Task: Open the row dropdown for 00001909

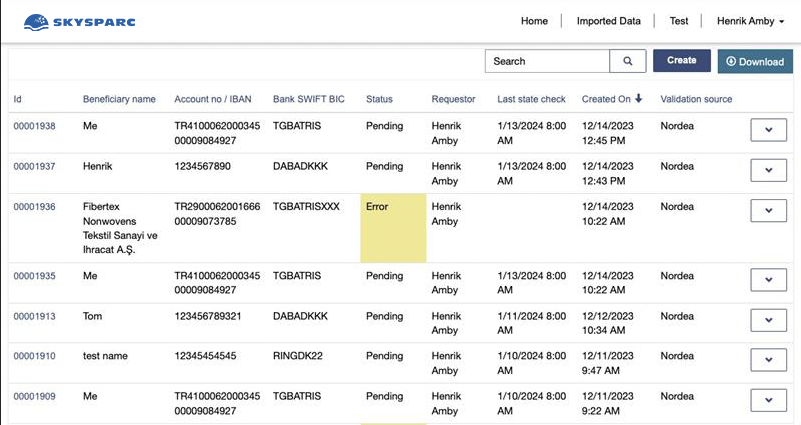Action: click(x=768, y=400)
